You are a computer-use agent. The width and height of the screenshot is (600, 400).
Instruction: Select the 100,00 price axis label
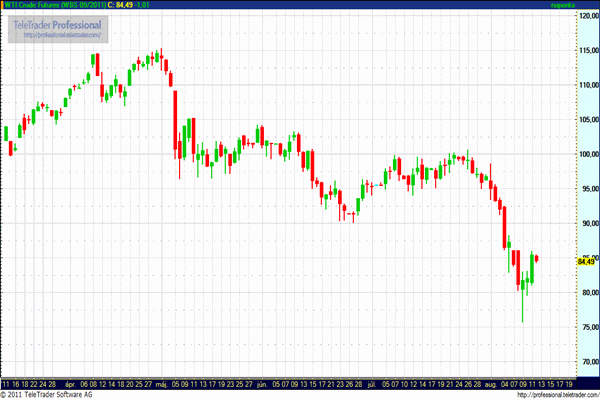click(x=587, y=155)
